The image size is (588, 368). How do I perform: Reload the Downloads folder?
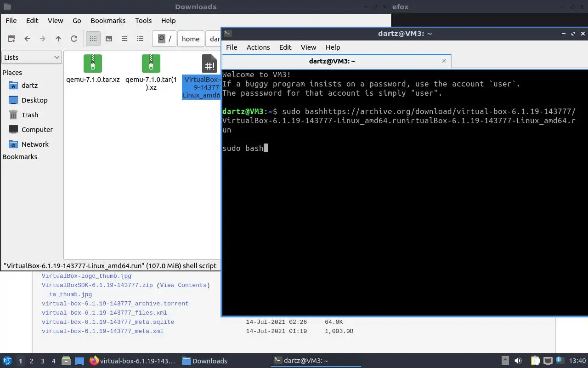click(74, 39)
